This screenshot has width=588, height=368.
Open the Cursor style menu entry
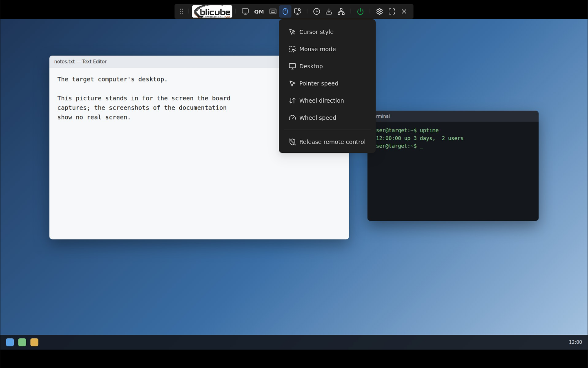[x=327, y=32]
